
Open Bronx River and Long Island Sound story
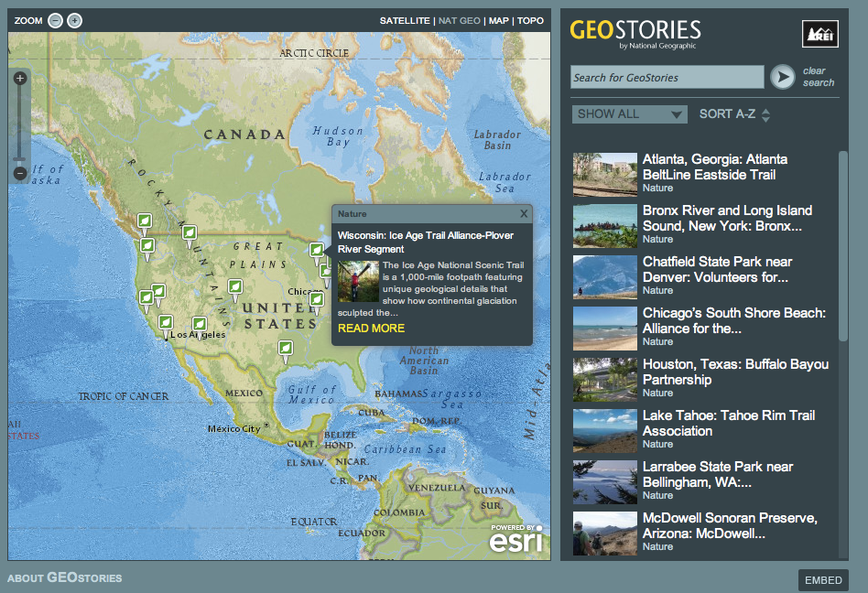tap(727, 218)
